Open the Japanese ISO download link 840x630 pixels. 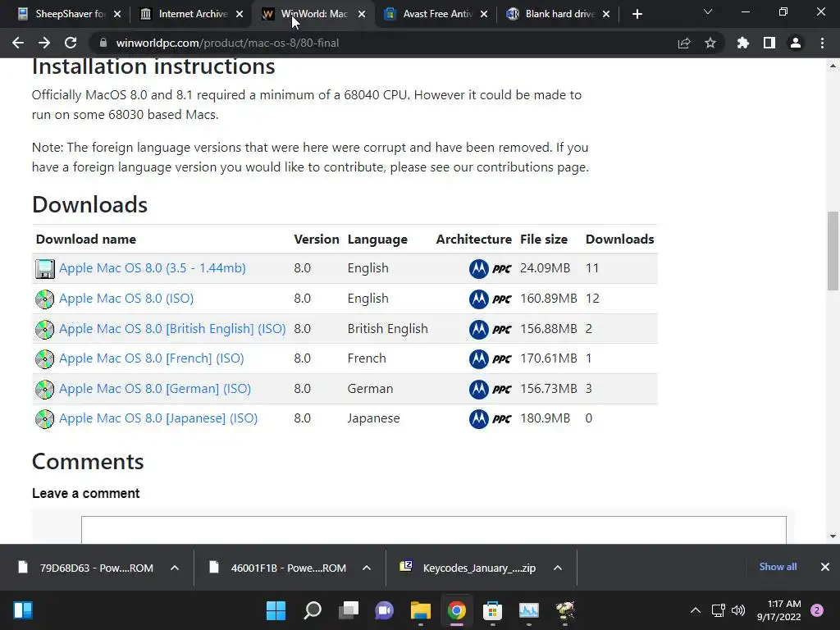coord(158,418)
